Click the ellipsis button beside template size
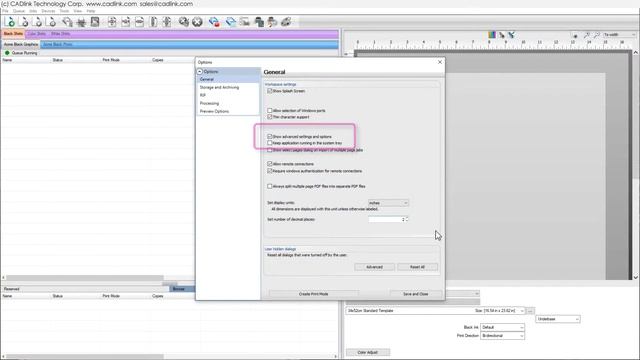Image resolution: width=640 pixels, height=360 pixels. pyautogui.click(x=530, y=311)
